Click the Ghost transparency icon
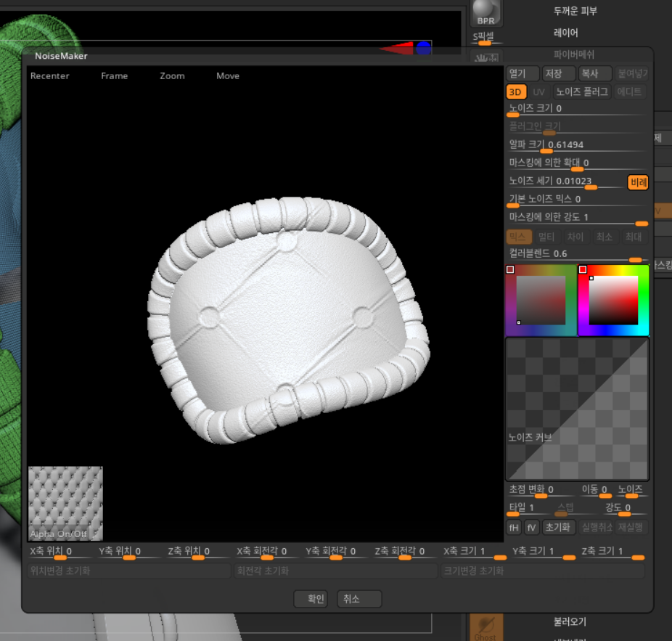This screenshot has height=641, width=672. tap(486, 628)
